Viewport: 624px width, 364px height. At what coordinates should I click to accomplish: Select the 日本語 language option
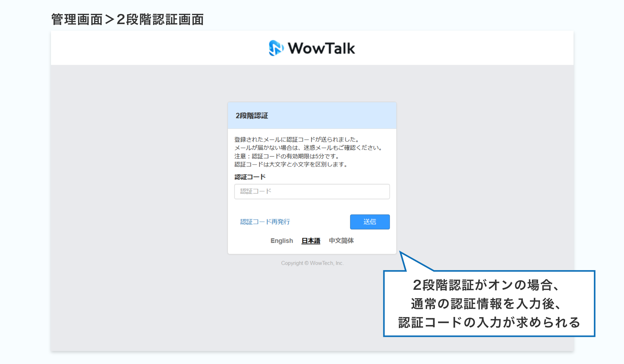[x=311, y=241]
